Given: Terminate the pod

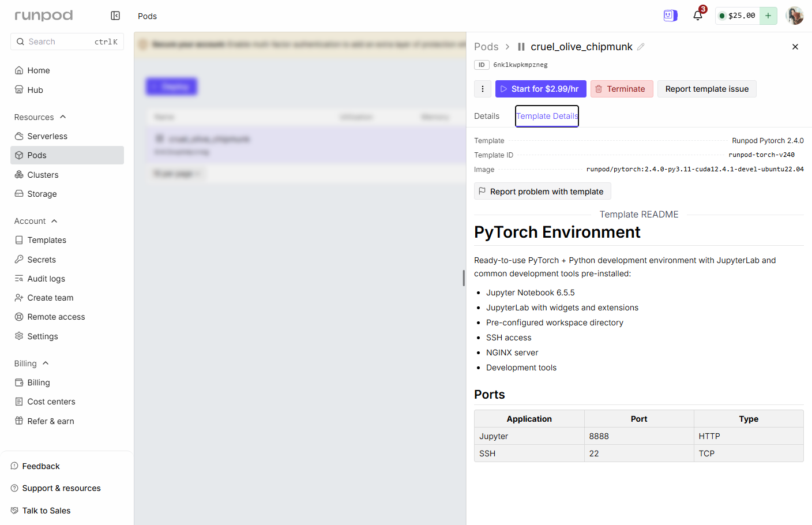Looking at the screenshot, I should pos(622,89).
